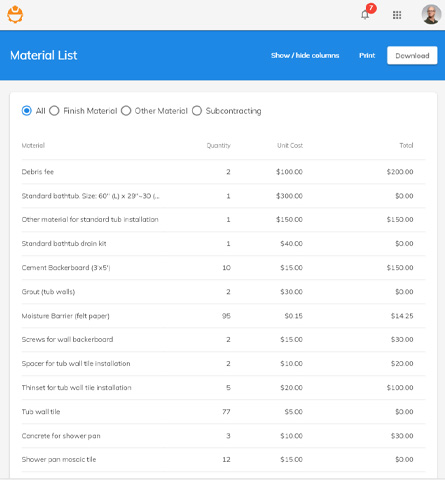445x480 pixels.
Task: Click the orange hard hat logo
Action: coord(15,14)
